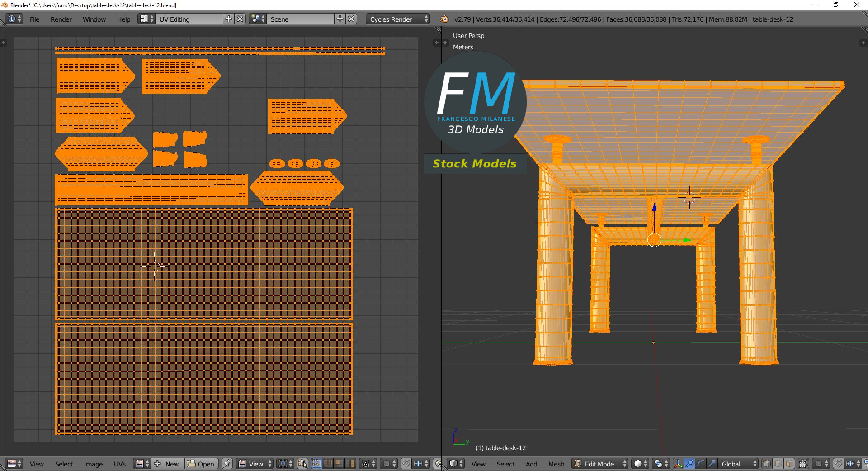Image resolution: width=868 pixels, height=471 pixels.
Task: Select UV vertex selection mode icon
Action: point(316,464)
